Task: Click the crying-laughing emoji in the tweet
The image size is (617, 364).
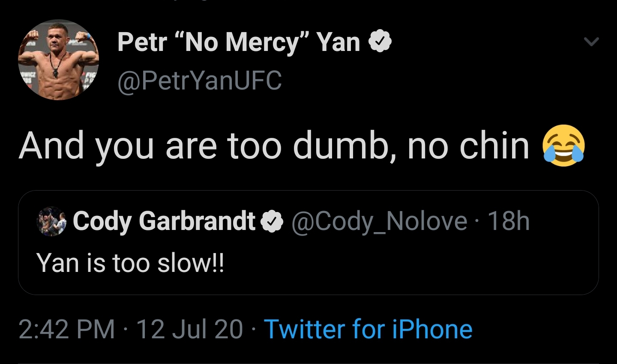Action: (x=563, y=146)
